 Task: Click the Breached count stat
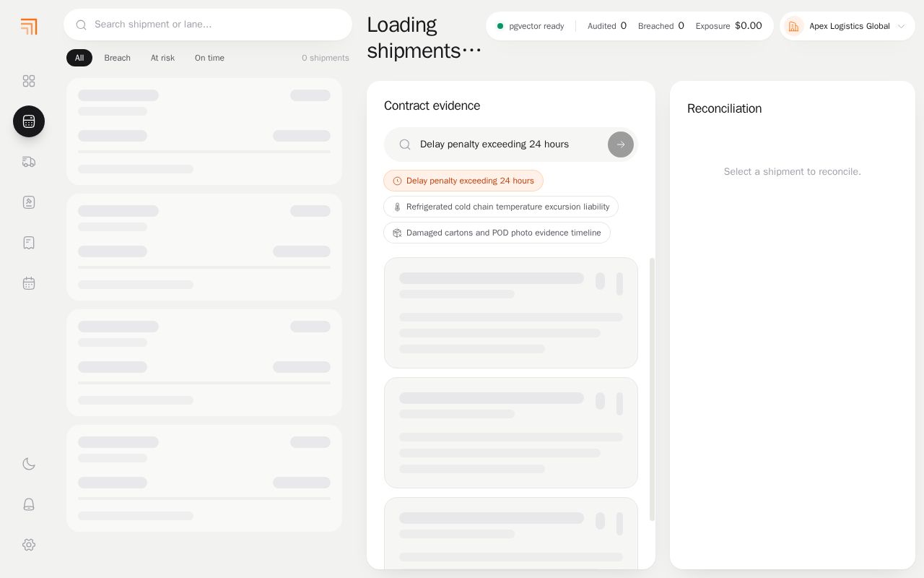pyautogui.click(x=661, y=26)
